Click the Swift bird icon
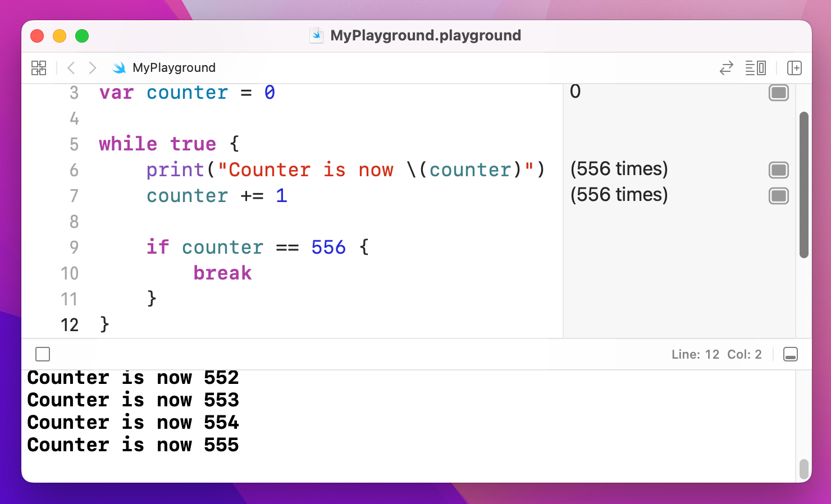Image resolution: width=831 pixels, height=504 pixels. (x=119, y=67)
